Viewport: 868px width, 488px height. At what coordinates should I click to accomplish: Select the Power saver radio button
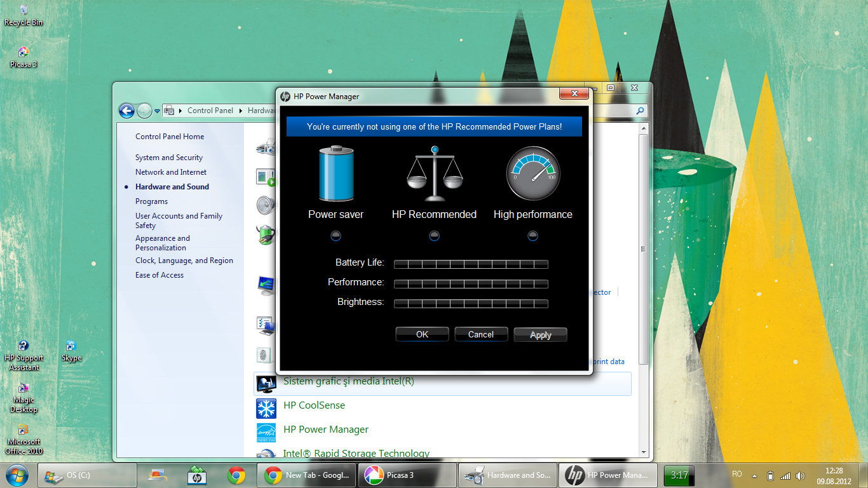[336, 236]
